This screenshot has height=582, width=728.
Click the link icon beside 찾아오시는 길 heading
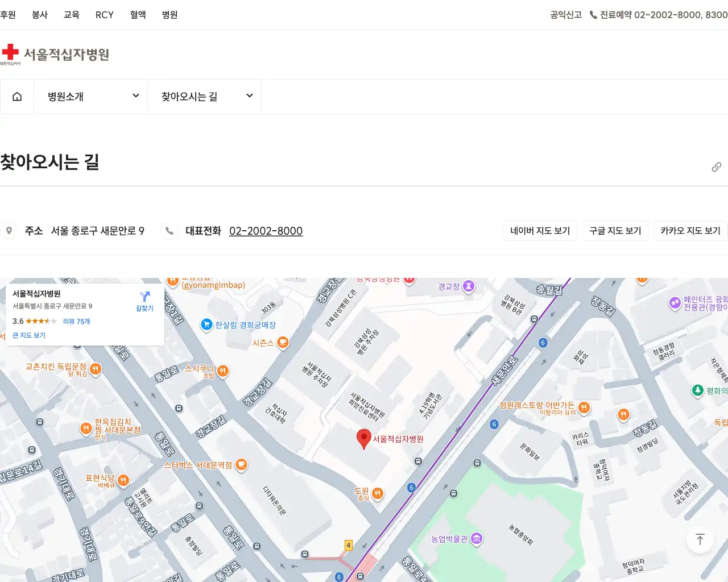[716, 167]
